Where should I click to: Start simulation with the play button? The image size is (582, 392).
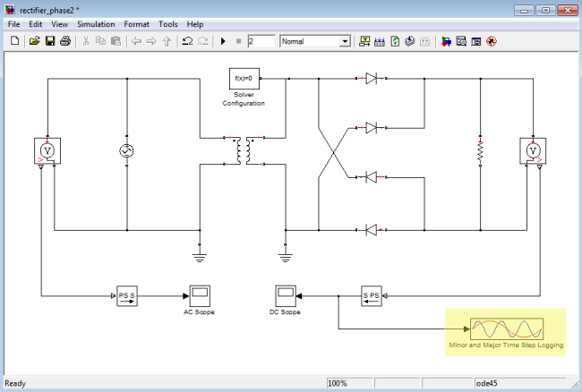[x=223, y=41]
